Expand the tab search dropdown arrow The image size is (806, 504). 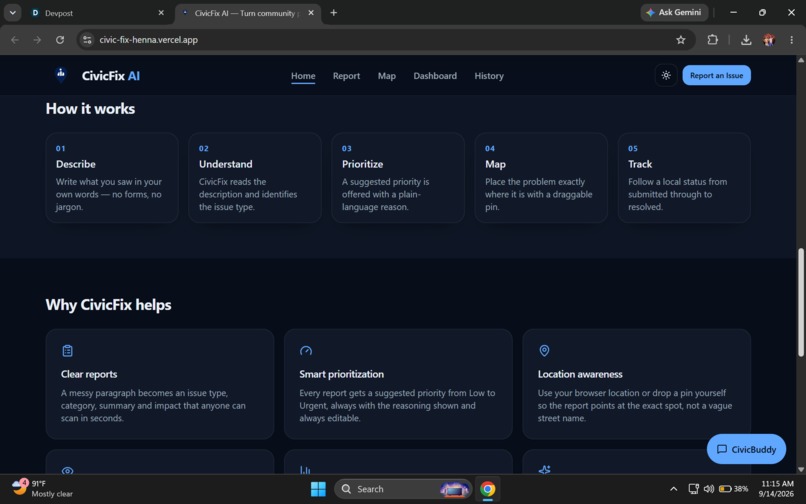click(12, 13)
